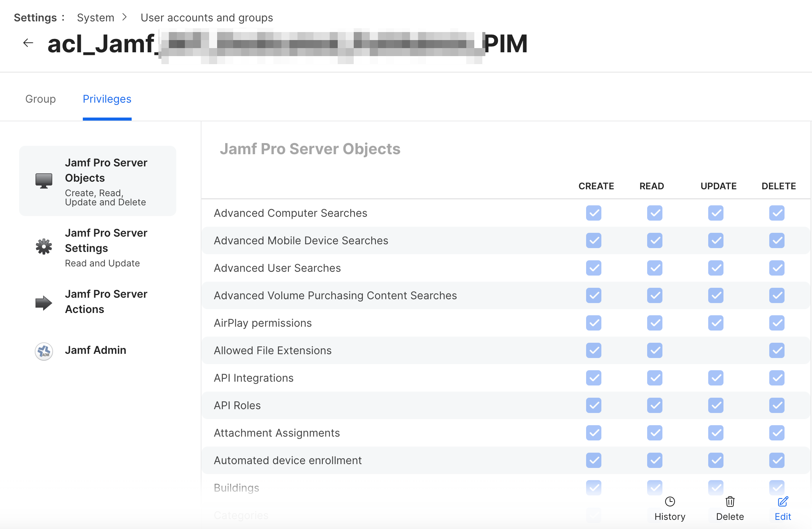This screenshot has height=529, width=812.
Task: Click the READ column header
Action: pos(652,186)
